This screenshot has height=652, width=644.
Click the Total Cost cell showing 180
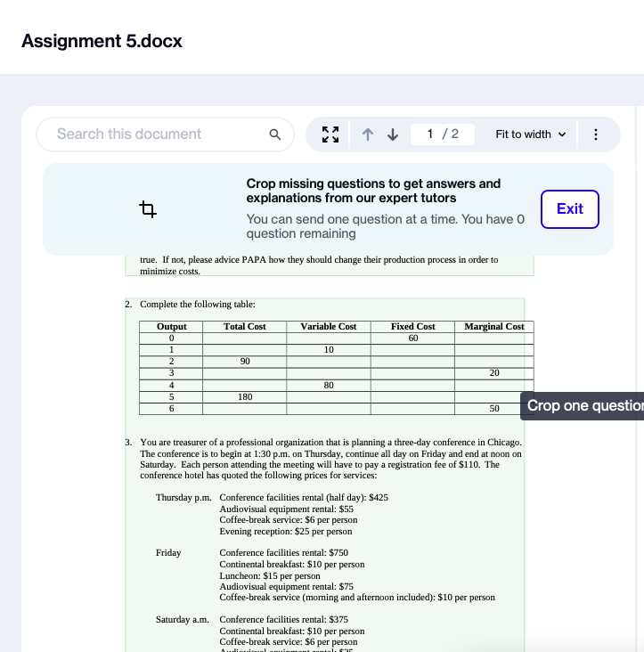pos(244,396)
